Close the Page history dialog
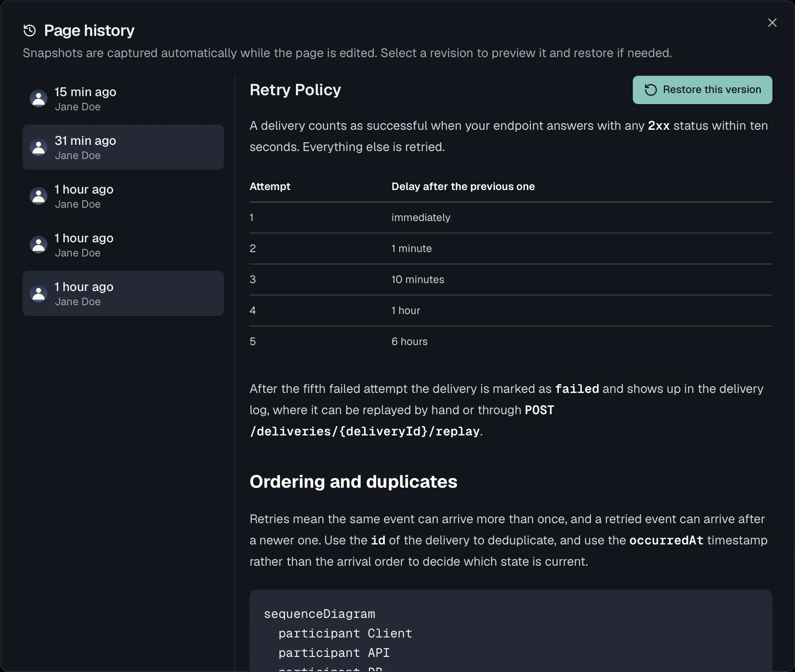The width and height of the screenshot is (795, 672). tap(772, 23)
